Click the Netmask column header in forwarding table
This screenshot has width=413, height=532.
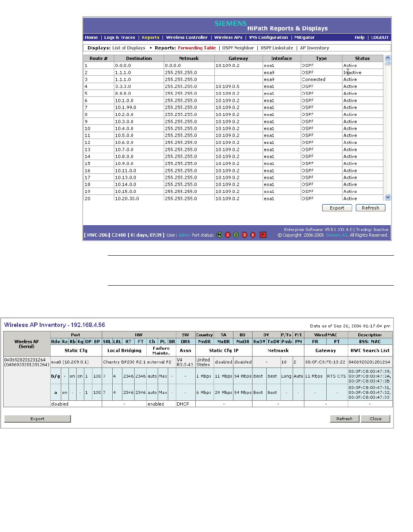pyautogui.click(x=189, y=58)
